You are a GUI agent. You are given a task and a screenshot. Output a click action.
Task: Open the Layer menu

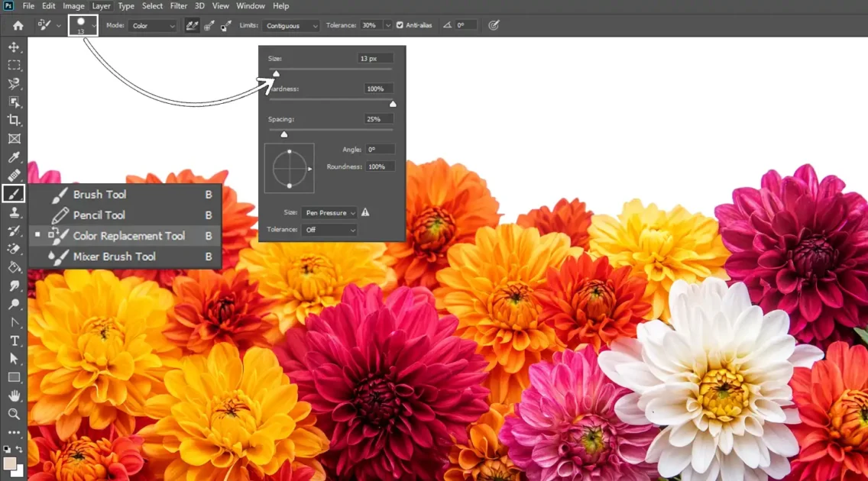[101, 6]
